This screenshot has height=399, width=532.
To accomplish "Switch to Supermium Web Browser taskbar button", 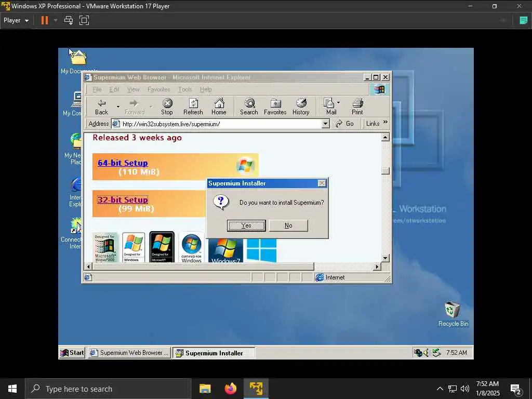I will (x=129, y=353).
